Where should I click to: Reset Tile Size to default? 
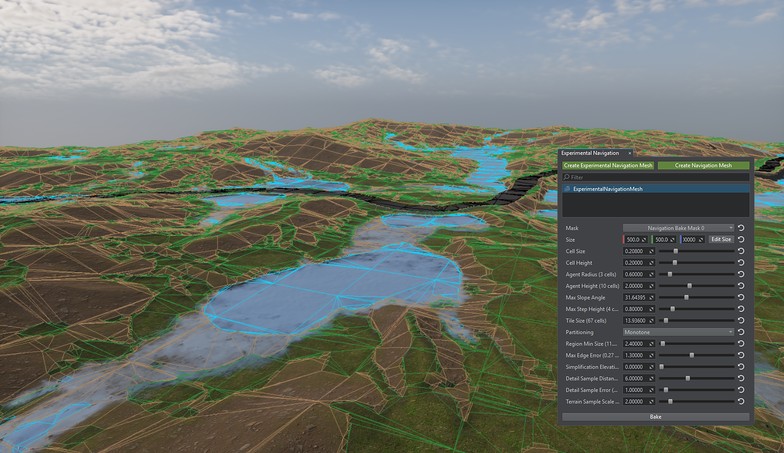(741, 320)
